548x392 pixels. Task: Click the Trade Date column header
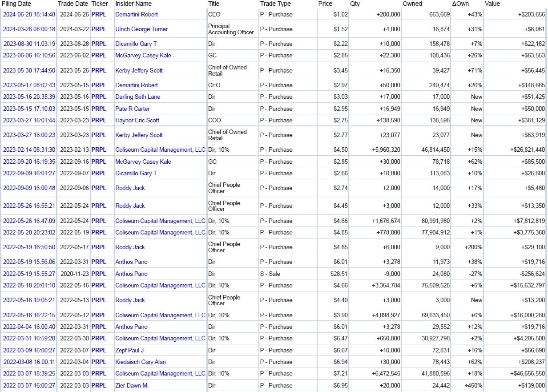(x=73, y=4)
